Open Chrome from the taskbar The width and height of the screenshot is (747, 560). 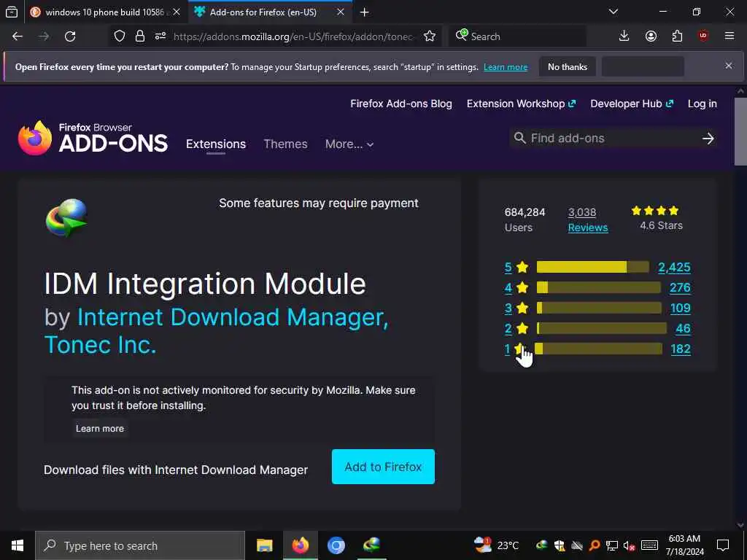336,545
